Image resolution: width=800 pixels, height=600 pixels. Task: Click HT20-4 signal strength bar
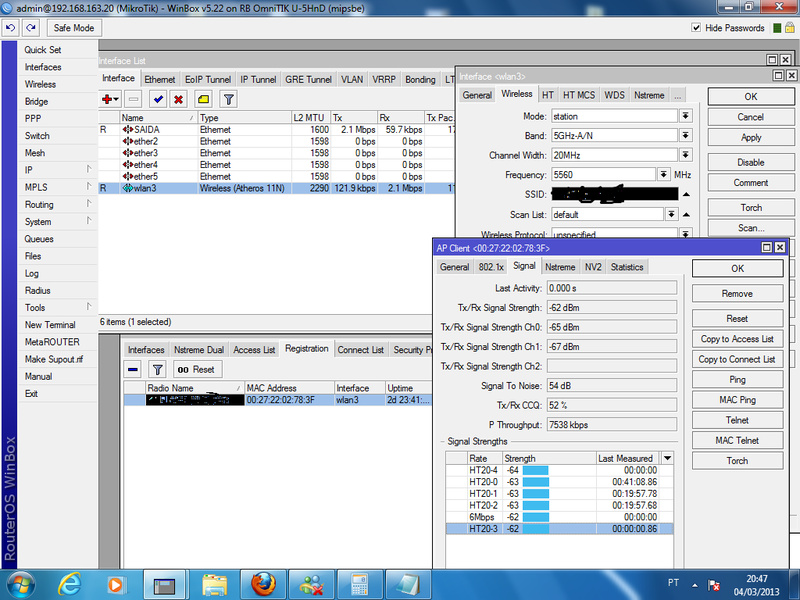(535, 470)
